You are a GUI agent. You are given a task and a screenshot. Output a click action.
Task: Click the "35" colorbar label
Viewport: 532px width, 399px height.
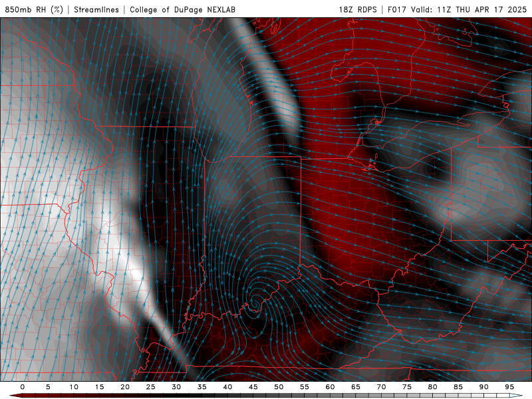pyautogui.click(x=202, y=387)
